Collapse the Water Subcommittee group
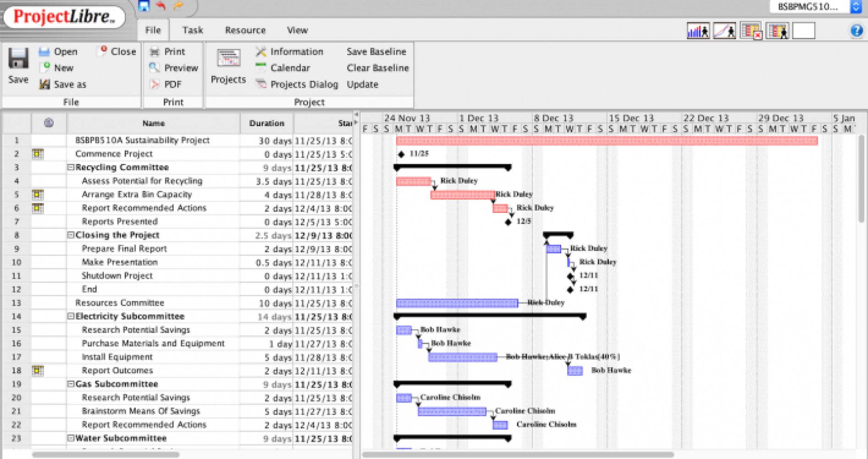This screenshot has height=459, width=868. click(x=71, y=438)
